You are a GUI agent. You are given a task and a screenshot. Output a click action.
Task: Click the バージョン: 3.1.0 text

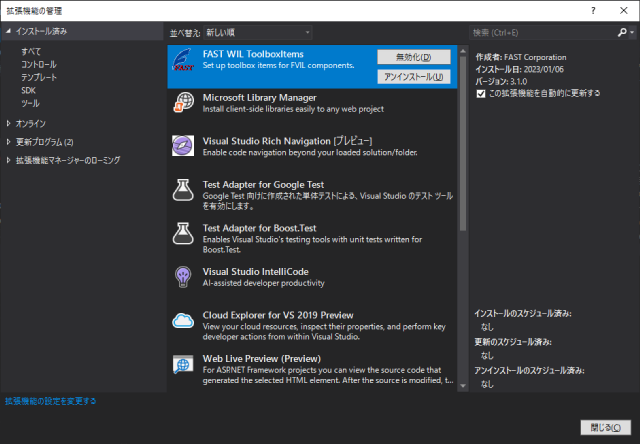(501, 82)
